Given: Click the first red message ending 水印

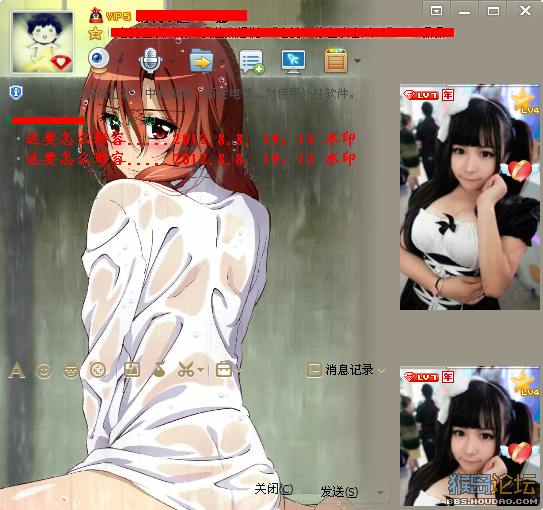Looking at the screenshot, I should 190,139.
